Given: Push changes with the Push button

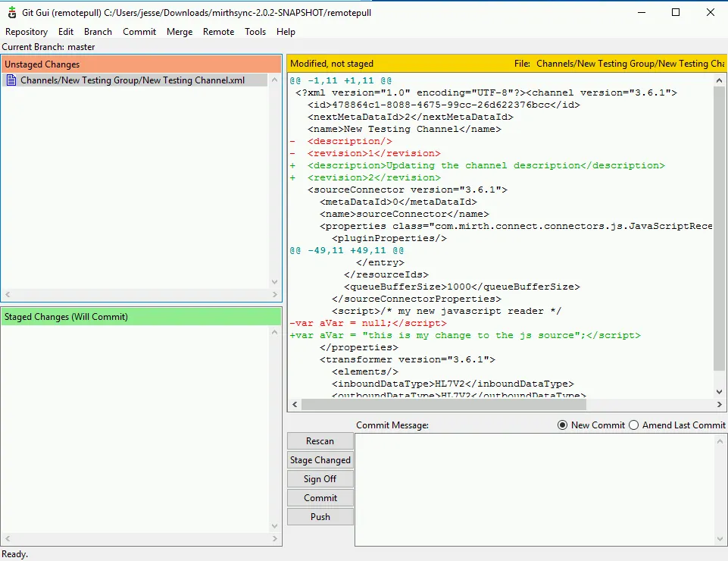Looking at the screenshot, I should pyautogui.click(x=320, y=516).
